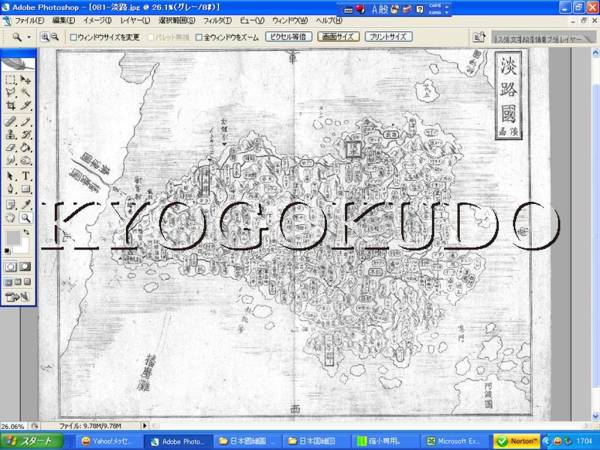Open the Zoom tool preset picker arrow
The image size is (600, 450).
29,38
